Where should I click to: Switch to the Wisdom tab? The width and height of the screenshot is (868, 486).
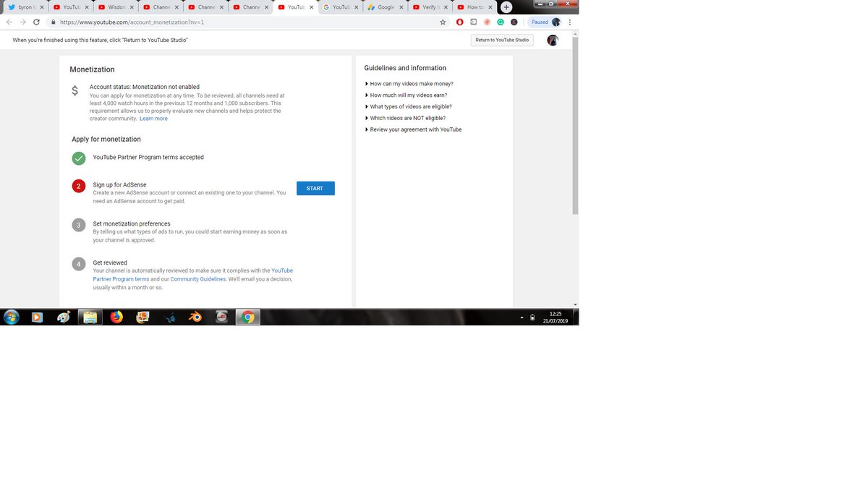[x=116, y=7]
